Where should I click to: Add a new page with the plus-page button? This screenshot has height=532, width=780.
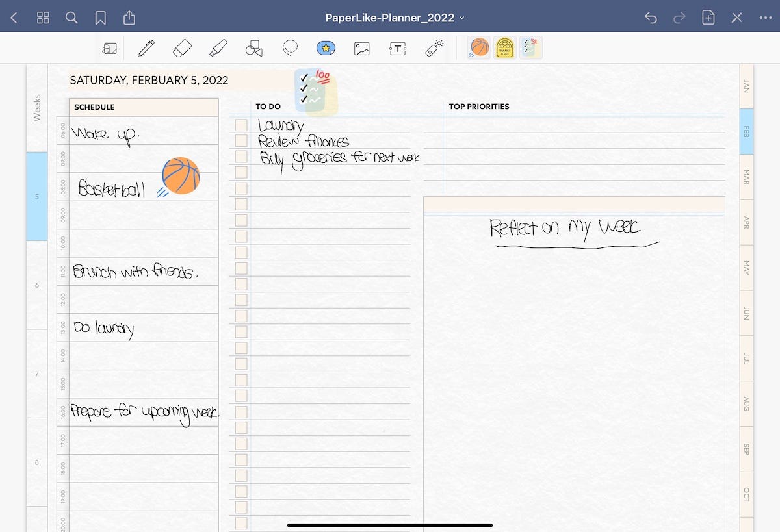pos(708,18)
